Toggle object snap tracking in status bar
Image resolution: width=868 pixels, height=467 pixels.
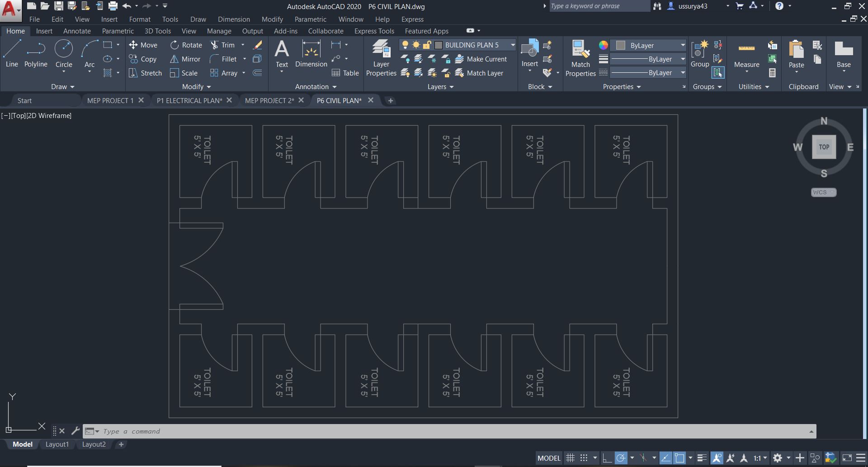pyautogui.click(x=665, y=458)
